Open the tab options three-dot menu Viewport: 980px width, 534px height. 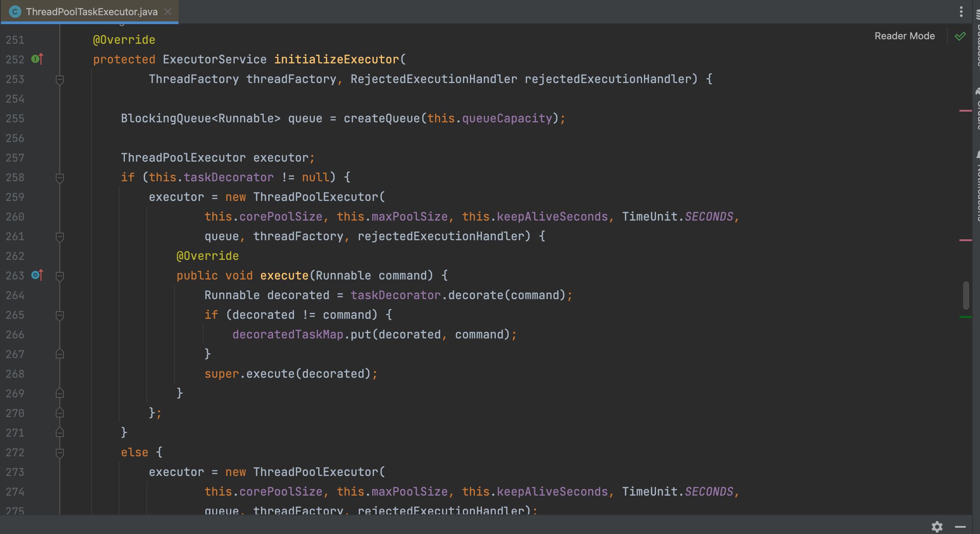961,12
